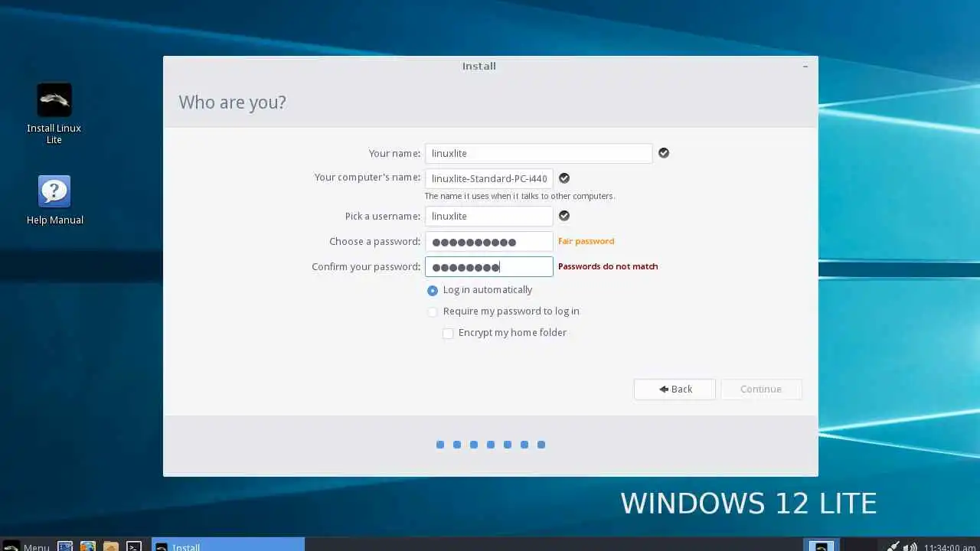Click the Back button
Image resolution: width=980 pixels, height=551 pixels.
[x=675, y=389]
